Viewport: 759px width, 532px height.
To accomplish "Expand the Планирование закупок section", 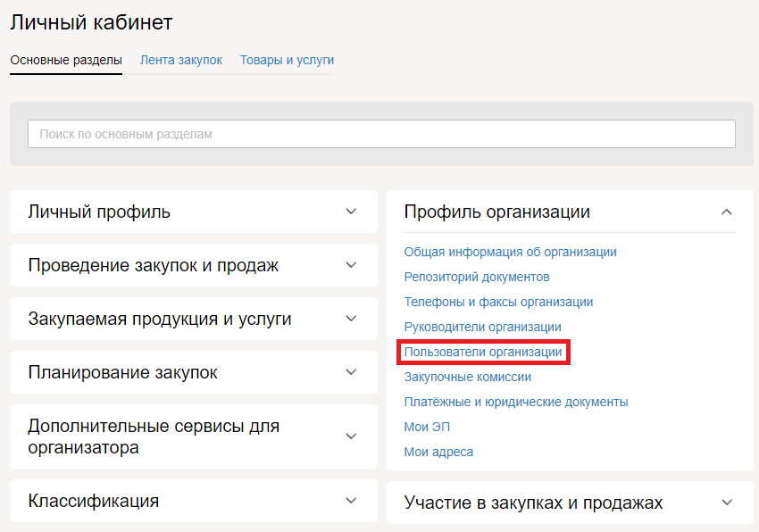I will [x=351, y=372].
